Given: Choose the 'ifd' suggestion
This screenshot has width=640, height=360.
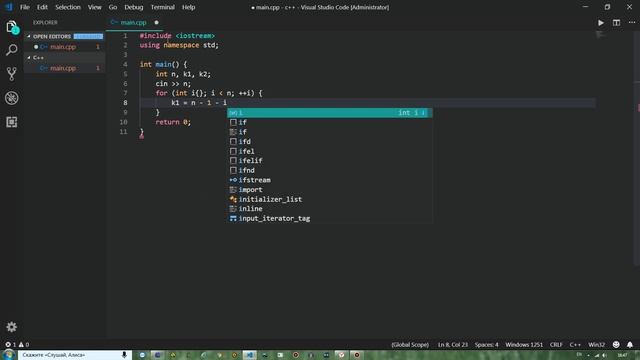Looking at the screenshot, I should tap(329, 141).
